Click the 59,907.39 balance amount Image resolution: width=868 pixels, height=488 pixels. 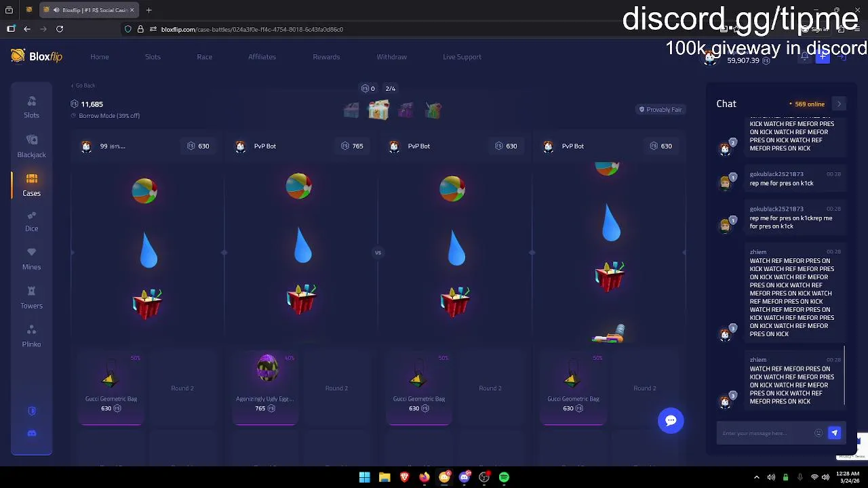(x=743, y=60)
